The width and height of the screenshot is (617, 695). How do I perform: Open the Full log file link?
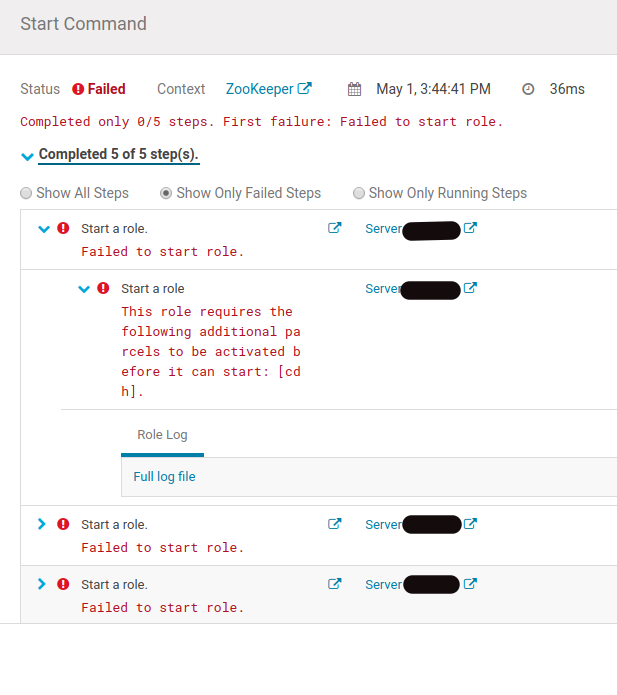pyautogui.click(x=164, y=477)
